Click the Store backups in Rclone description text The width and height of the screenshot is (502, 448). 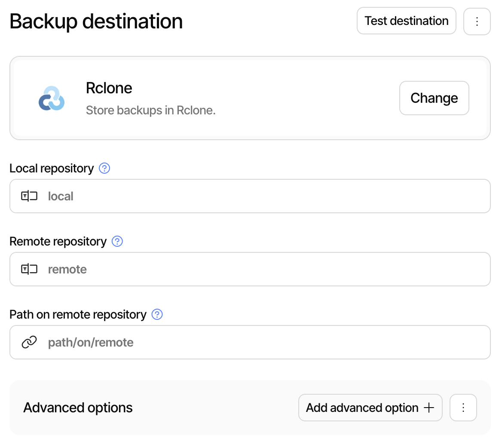tap(150, 110)
